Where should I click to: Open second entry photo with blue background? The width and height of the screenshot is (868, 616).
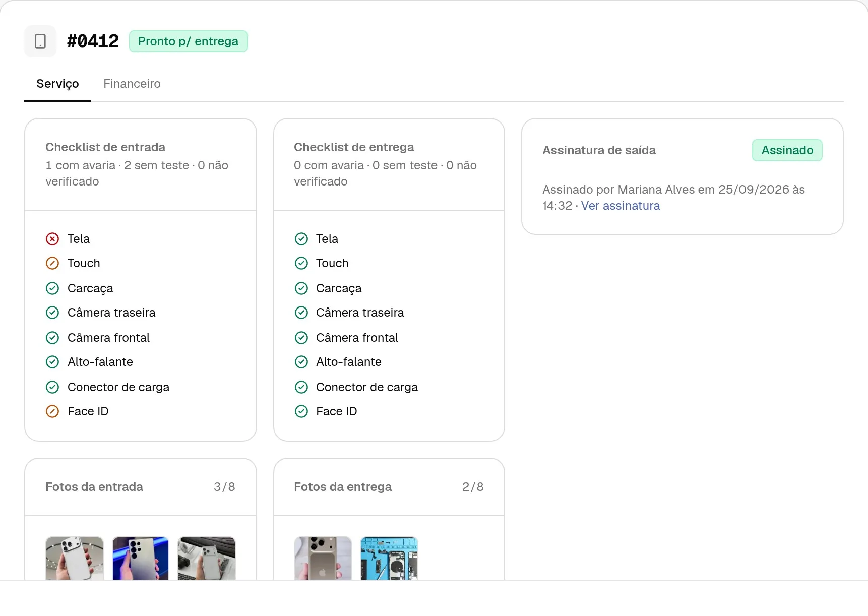pos(141,558)
